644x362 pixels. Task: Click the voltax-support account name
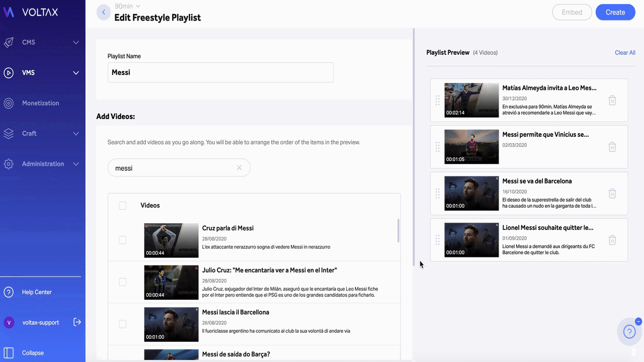[x=40, y=323]
